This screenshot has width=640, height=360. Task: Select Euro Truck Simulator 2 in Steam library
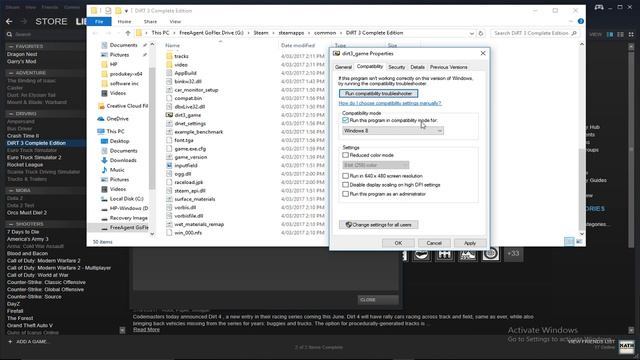34,158
